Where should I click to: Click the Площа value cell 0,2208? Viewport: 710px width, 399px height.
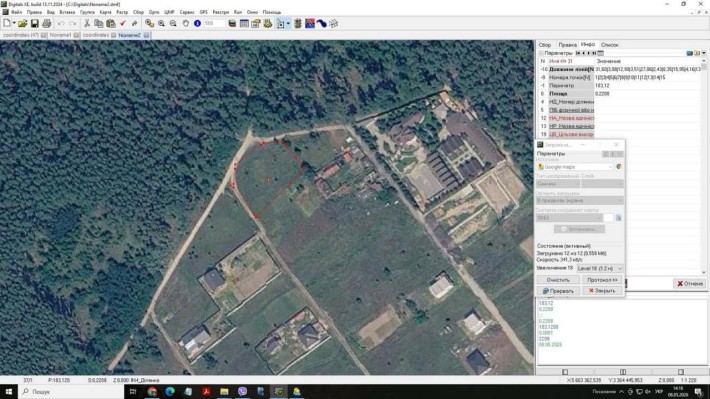point(648,93)
